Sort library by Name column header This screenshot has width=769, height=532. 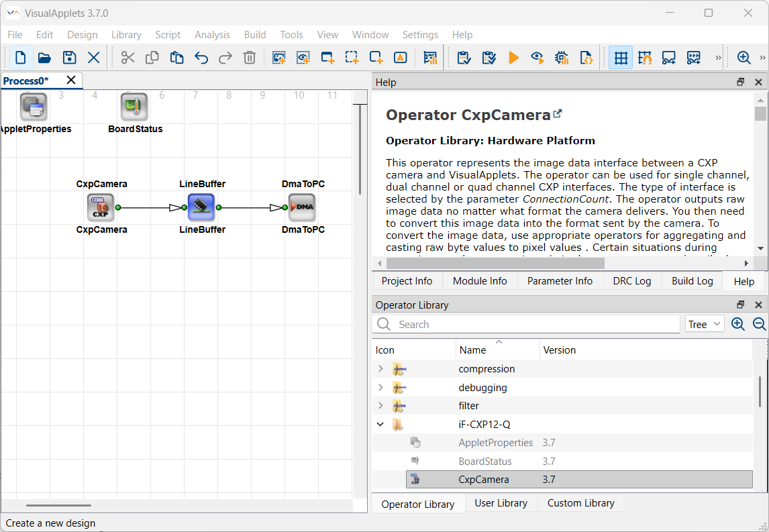coord(498,350)
